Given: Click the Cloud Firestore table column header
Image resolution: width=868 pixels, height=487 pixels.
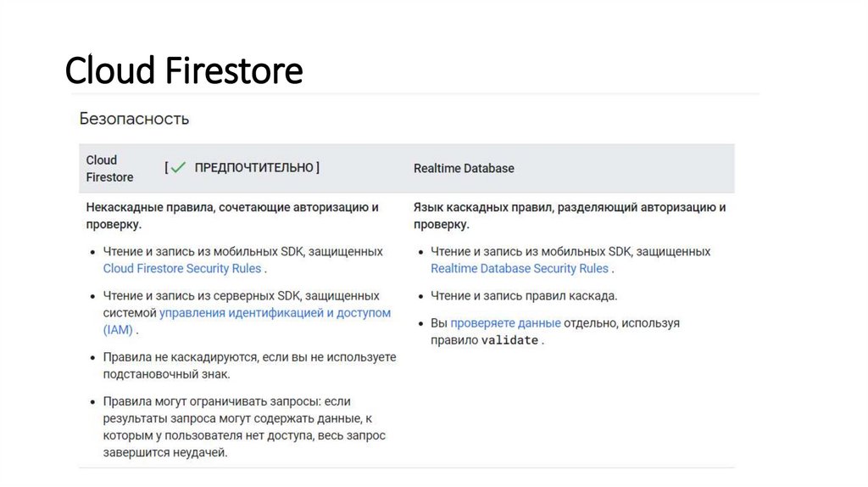Looking at the screenshot, I should (109, 168).
